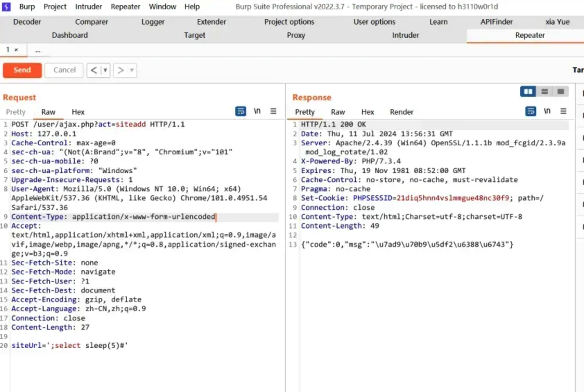Open the Project options tab

pyautogui.click(x=289, y=22)
